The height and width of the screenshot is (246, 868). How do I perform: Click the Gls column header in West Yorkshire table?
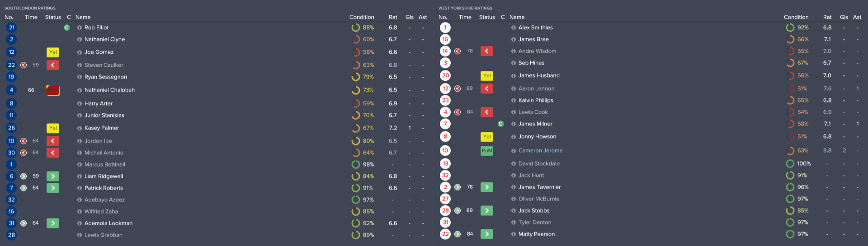coord(844,17)
